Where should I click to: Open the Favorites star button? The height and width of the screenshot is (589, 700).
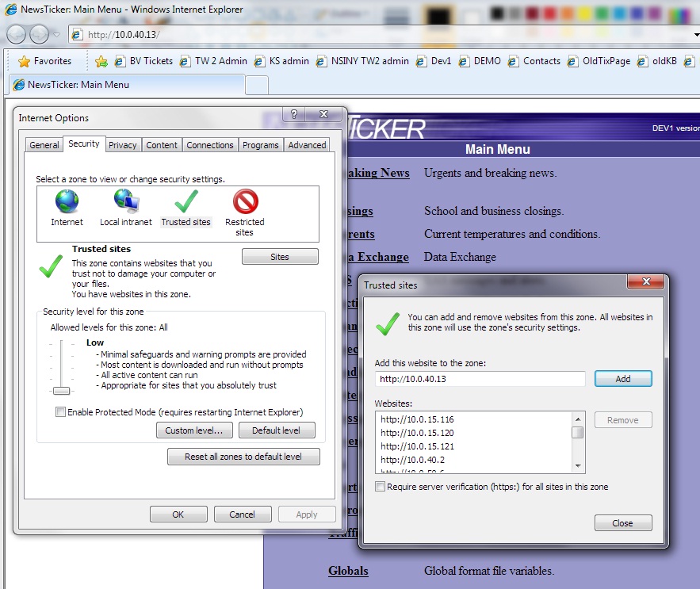tap(44, 61)
